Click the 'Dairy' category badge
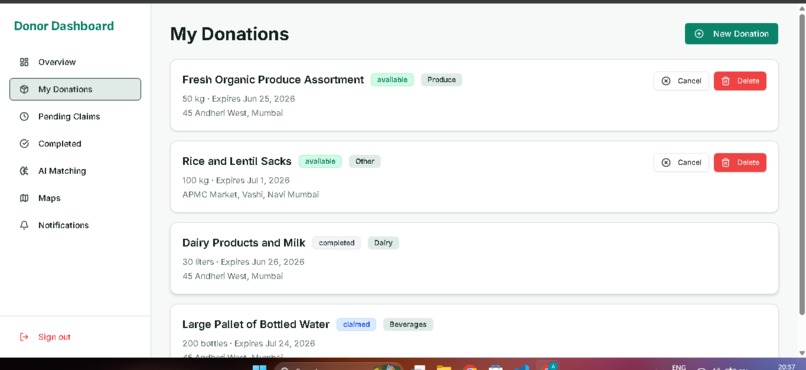806x370 pixels. tap(383, 243)
